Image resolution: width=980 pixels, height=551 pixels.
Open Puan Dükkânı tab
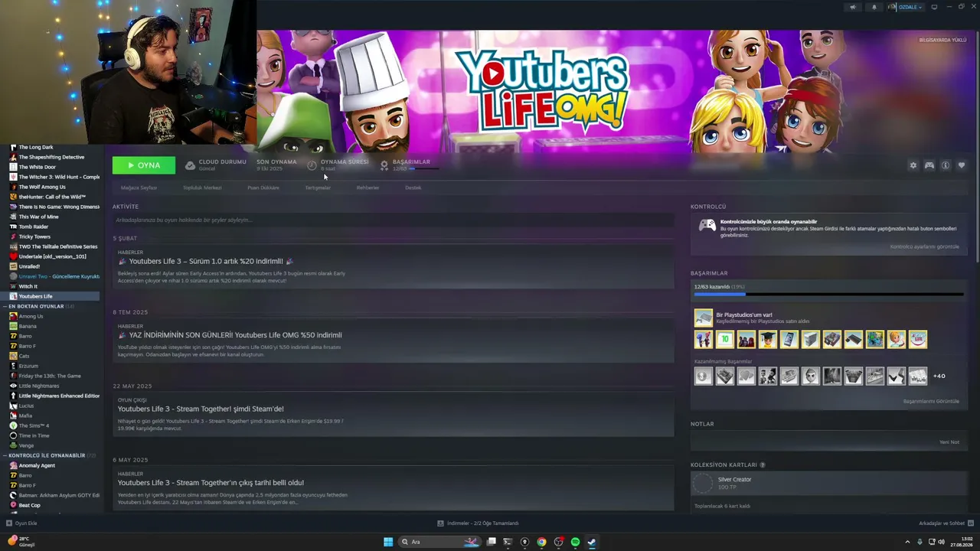tap(263, 187)
